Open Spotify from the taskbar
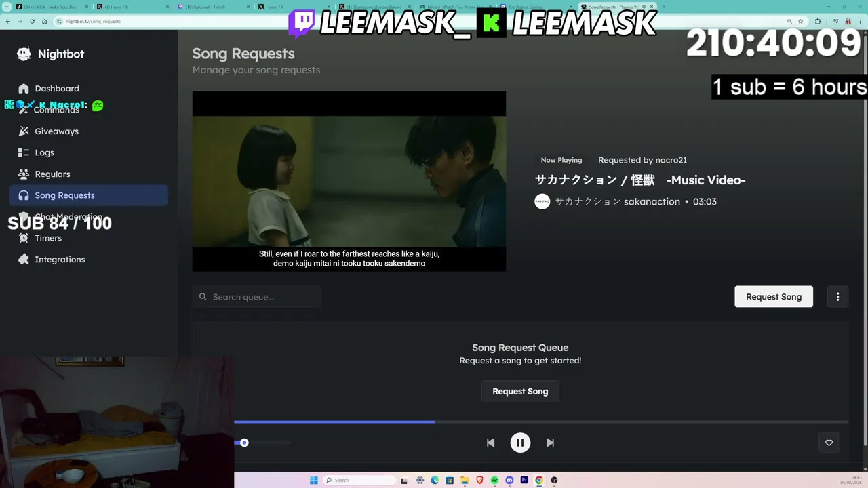The image size is (868, 488). 494,480
